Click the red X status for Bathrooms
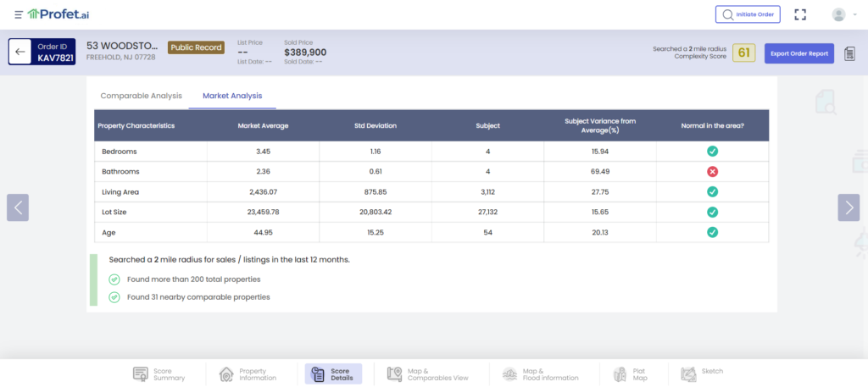This screenshot has width=868, height=387. tap(712, 171)
